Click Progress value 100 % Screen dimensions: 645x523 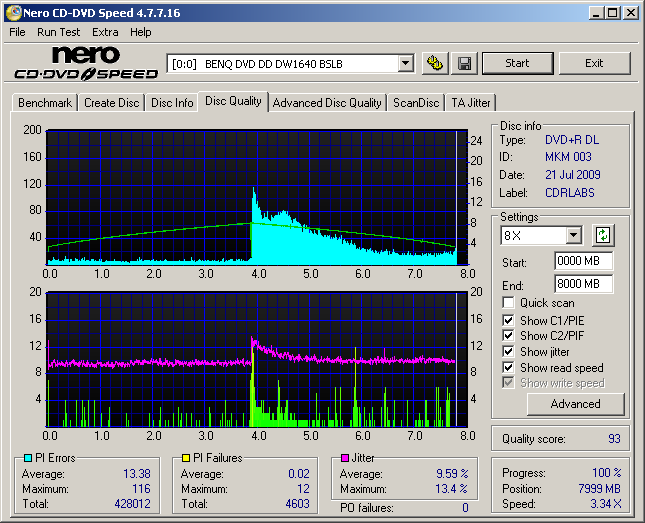pos(607,472)
